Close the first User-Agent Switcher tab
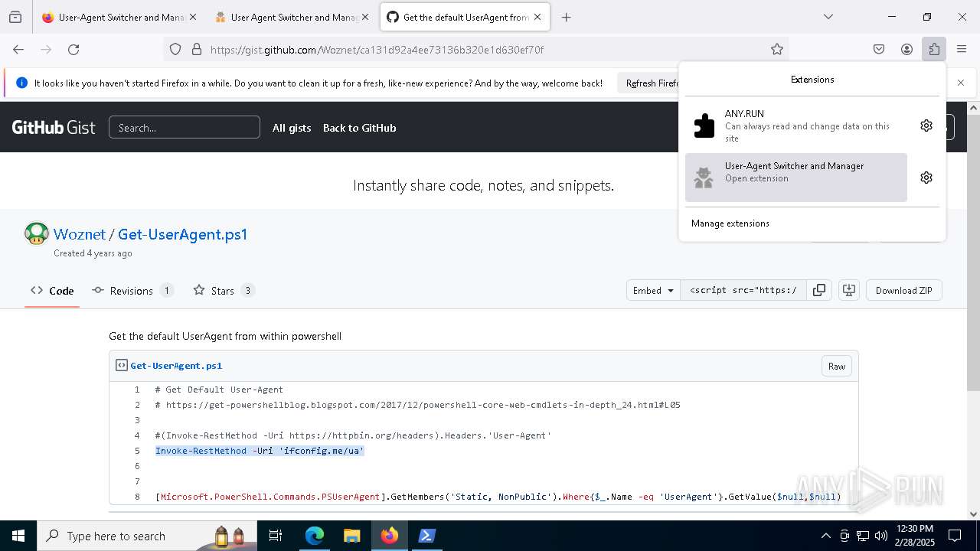 [192, 17]
